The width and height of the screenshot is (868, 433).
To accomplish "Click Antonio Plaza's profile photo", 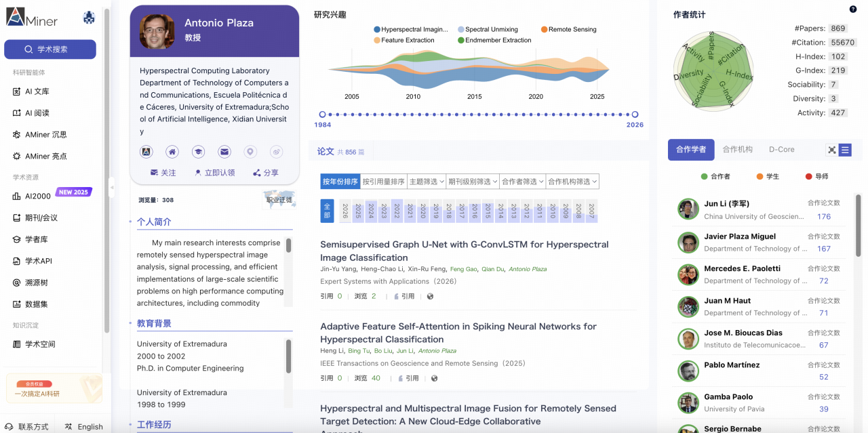I will [x=157, y=31].
